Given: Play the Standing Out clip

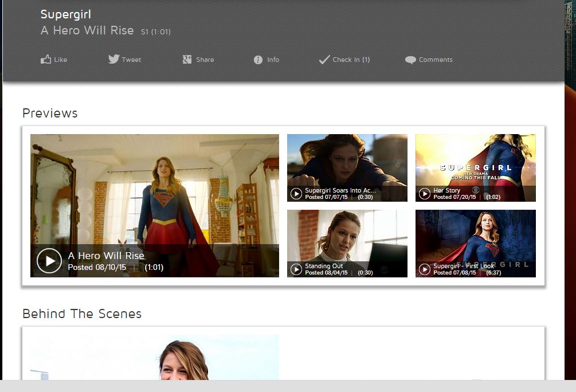Looking at the screenshot, I should point(296,269).
